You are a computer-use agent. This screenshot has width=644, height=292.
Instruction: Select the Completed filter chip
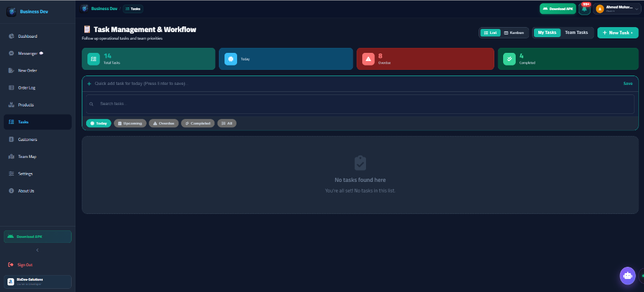197,123
